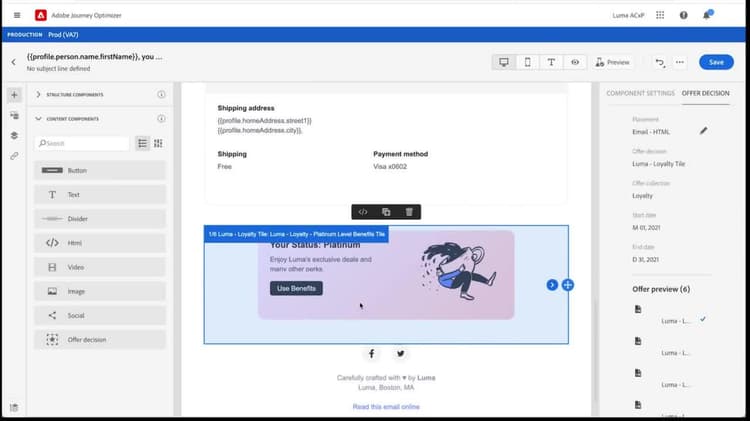This screenshot has width=750, height=421.
Task: Switch to plain text view
Action: (551, 62)
